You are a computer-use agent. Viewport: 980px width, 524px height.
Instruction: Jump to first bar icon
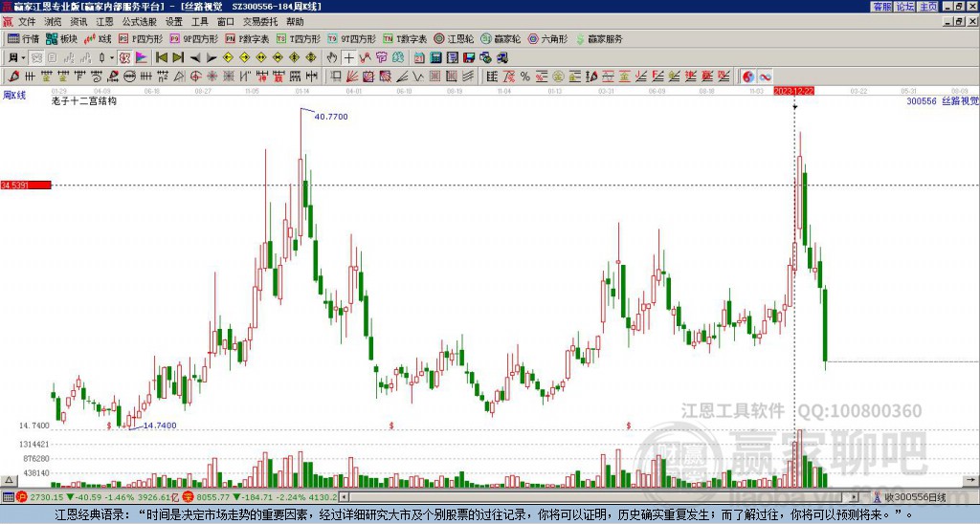pyautogui.click(x=162, y=58)
